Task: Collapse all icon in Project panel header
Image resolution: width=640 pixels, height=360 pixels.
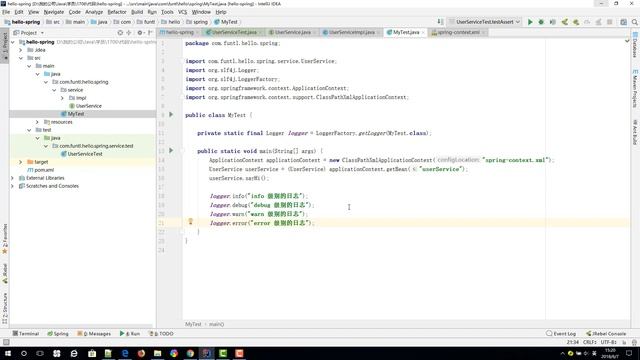Action: [129, 33]
